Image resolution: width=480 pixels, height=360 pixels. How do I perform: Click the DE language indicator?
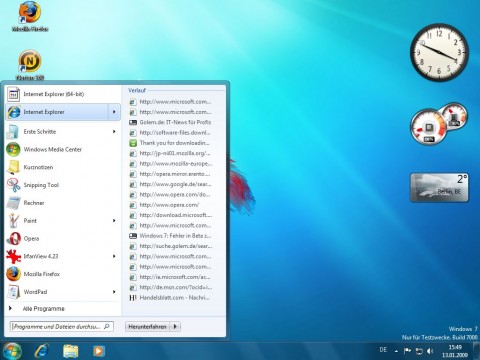[383, 350]
